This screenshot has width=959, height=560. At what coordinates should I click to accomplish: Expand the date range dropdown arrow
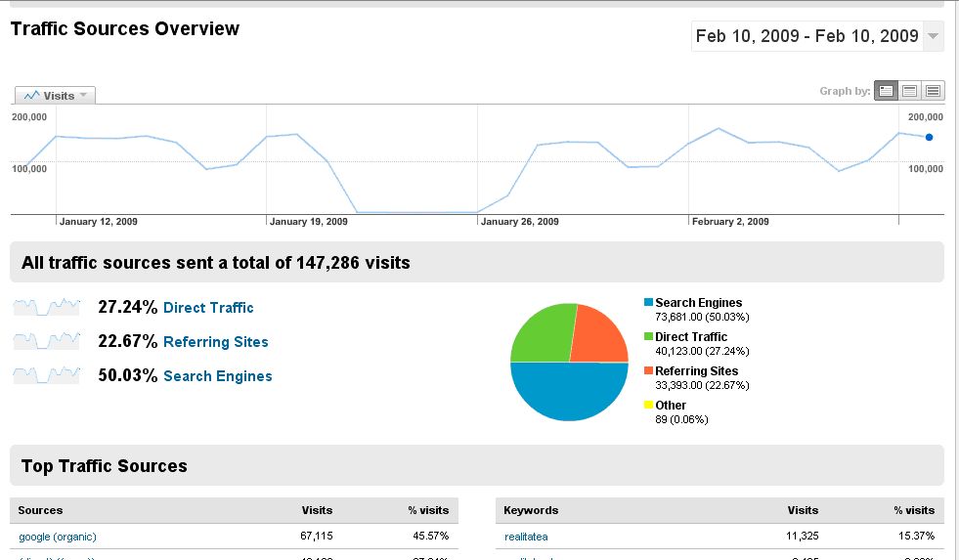click(934, 37)
